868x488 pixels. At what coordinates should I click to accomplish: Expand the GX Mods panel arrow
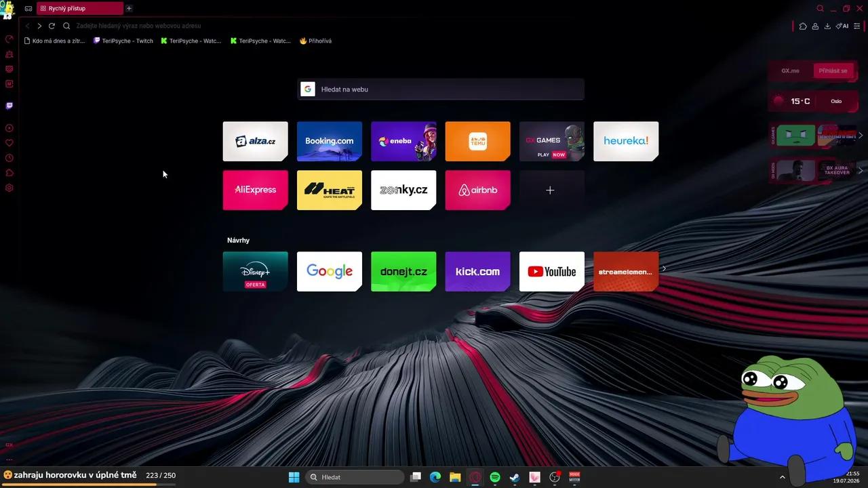coord(861,170)
